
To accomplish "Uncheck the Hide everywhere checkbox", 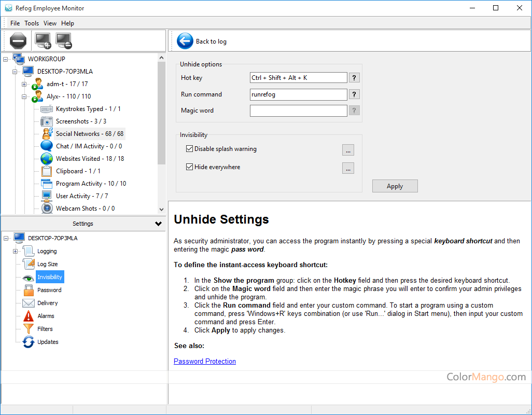I will 189,167.
